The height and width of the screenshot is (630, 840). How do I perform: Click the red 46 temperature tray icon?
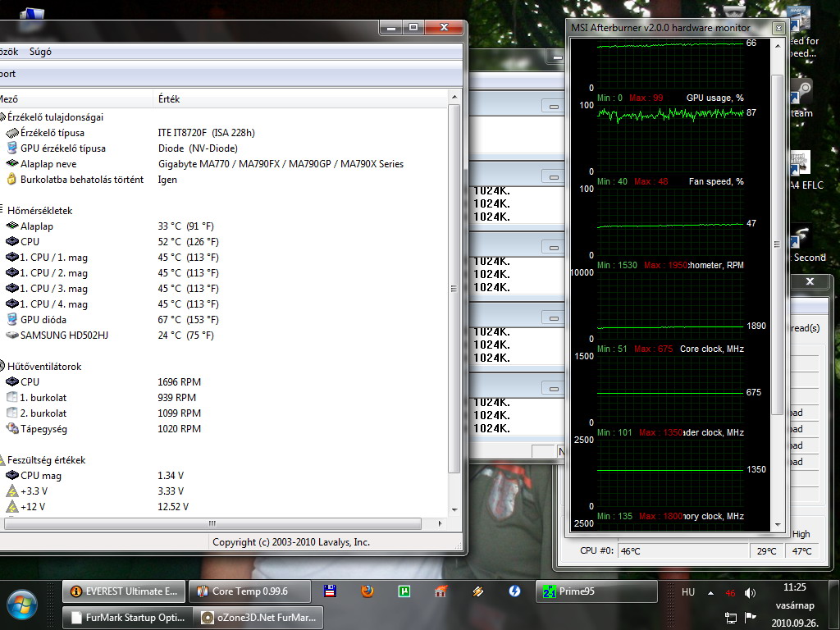click(730, 593)
